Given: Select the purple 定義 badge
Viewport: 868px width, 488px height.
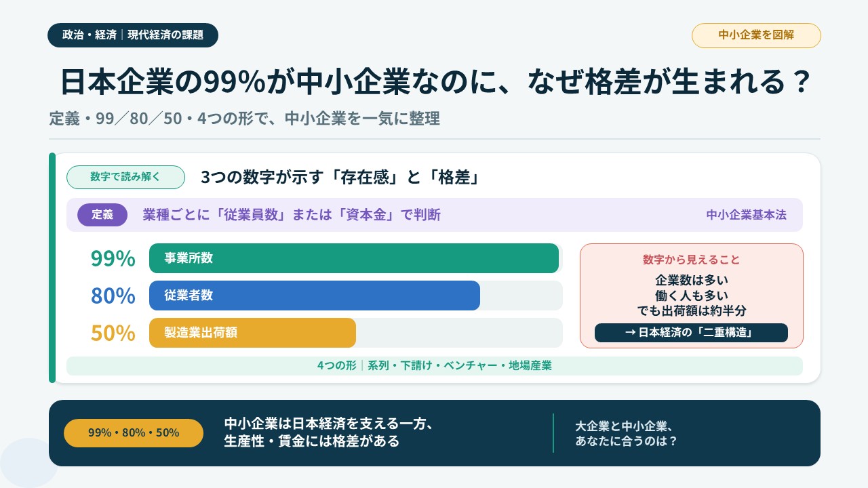Looking at the screenshot, I should pyautogui.click(x=102, y=215).
